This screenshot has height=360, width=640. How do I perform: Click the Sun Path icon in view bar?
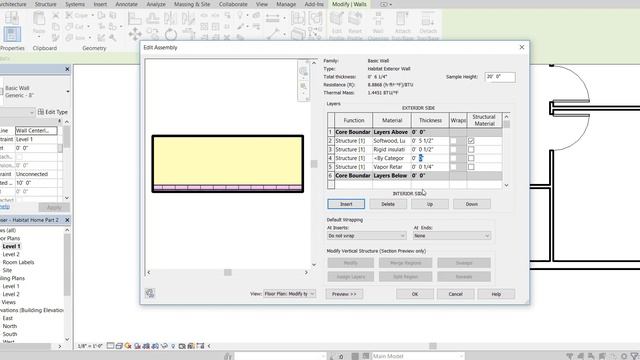tap(128, 346)
